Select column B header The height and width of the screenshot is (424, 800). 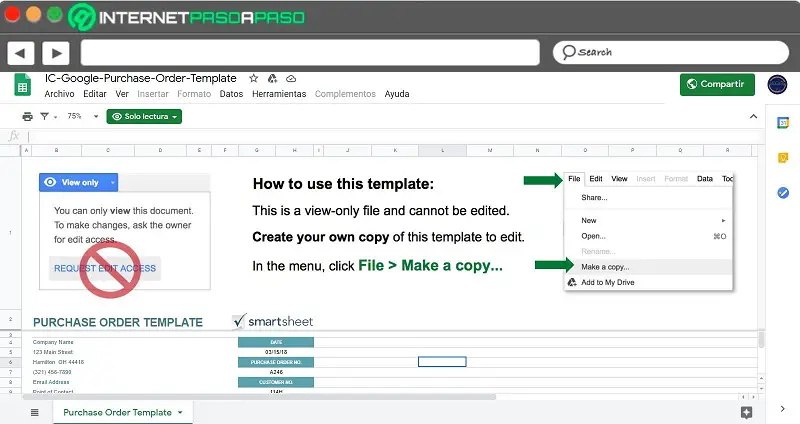[x=56, y=151]
